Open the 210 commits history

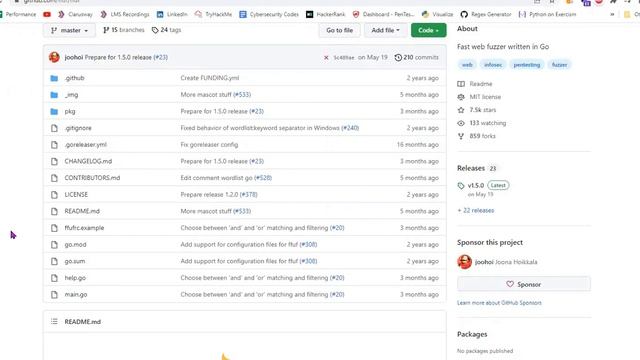tap(416, 58)
